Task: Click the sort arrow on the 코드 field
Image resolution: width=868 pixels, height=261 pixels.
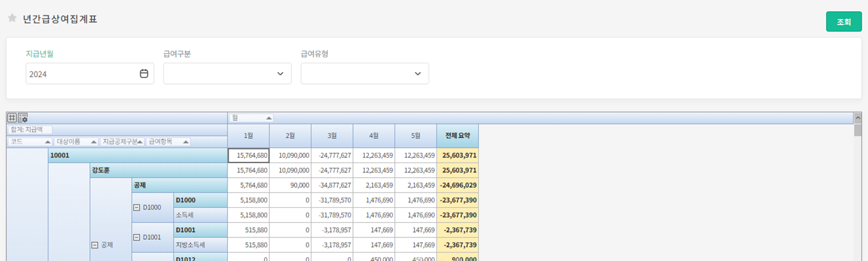Action: coord(47,142)
